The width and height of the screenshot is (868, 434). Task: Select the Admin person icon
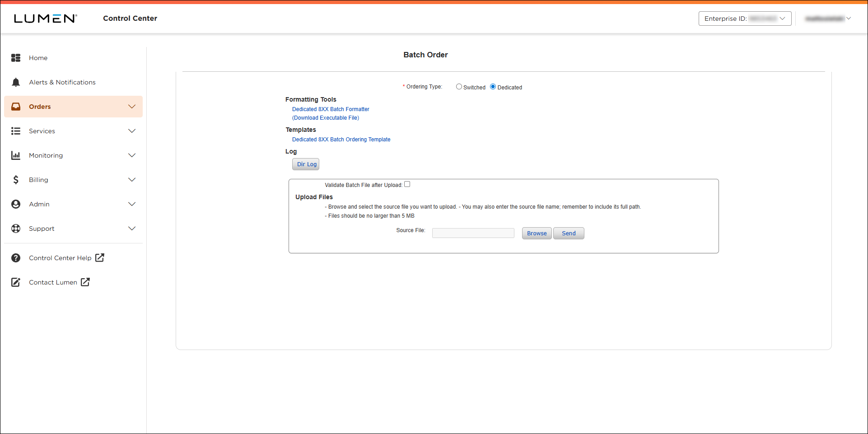pos(16,204)
